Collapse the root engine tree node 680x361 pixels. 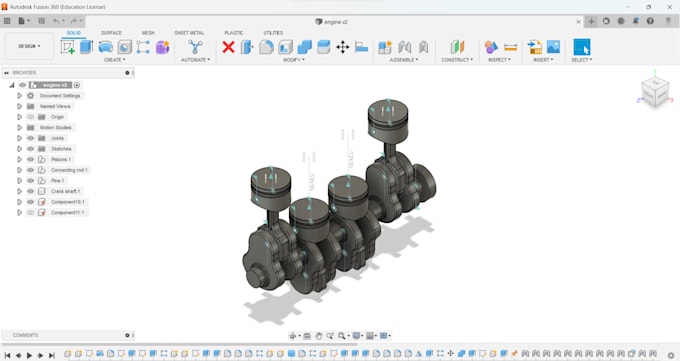[x=12, y=85]
